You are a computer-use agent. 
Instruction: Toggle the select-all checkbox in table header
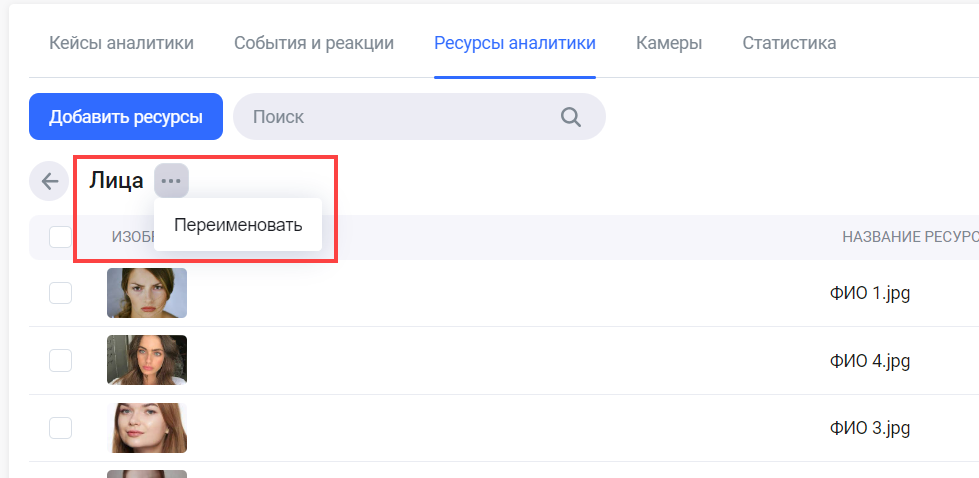60,237
